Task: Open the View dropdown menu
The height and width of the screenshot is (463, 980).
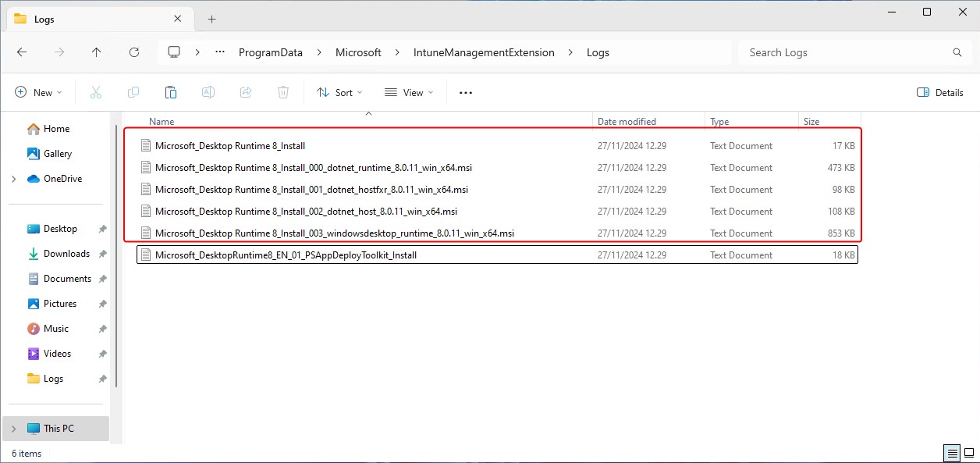Action: click(x=409, y=92)
